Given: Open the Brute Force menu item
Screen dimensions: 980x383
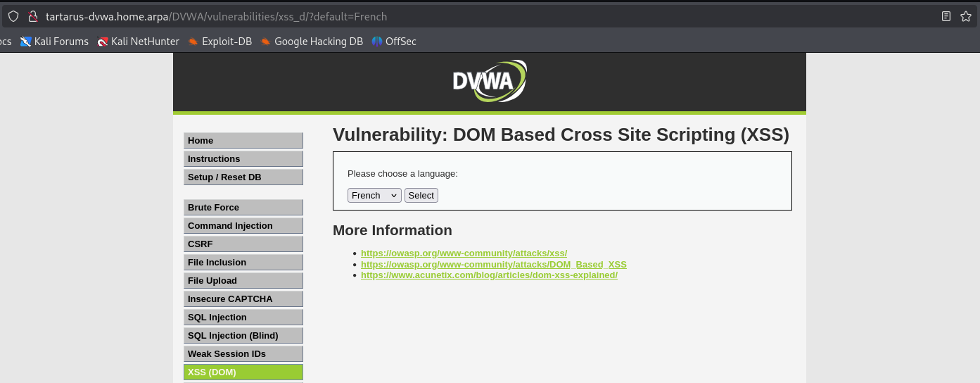Looking at the screenshot, I should [x=243, y=208].
